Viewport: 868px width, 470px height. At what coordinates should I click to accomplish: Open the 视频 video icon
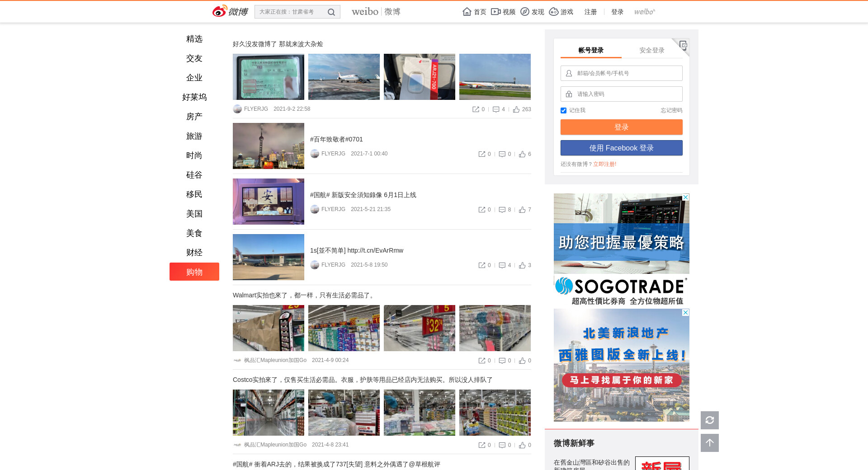(496, 12)
